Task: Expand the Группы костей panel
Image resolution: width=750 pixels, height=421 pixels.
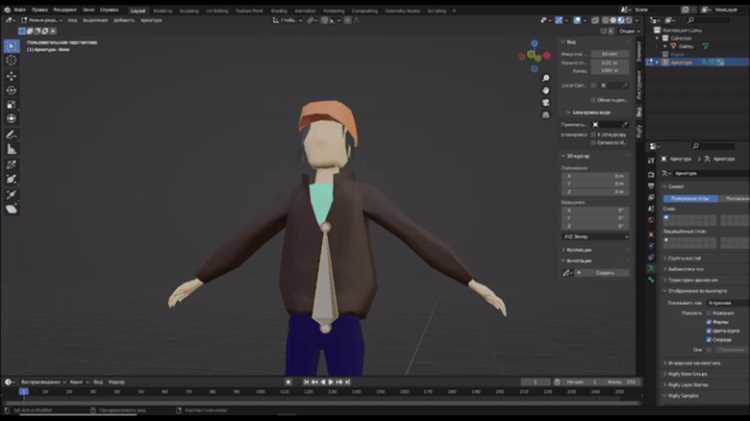Action: click(x=684, y=258)
